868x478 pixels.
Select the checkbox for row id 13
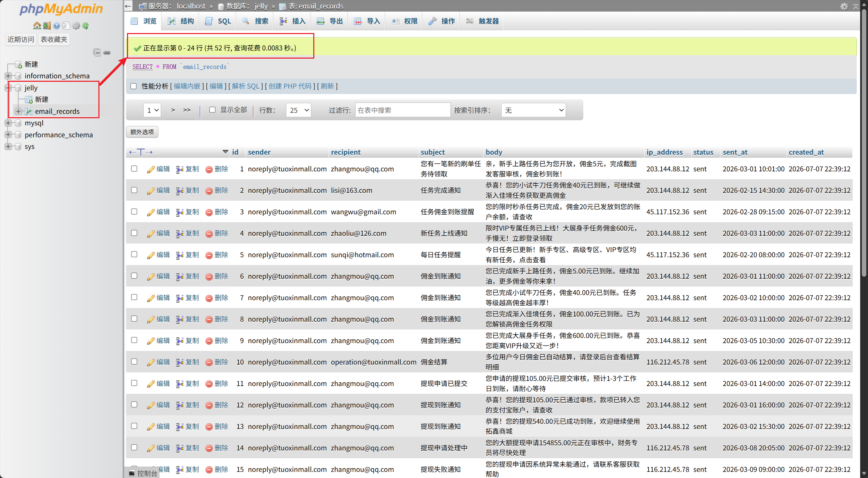[134, 426]
